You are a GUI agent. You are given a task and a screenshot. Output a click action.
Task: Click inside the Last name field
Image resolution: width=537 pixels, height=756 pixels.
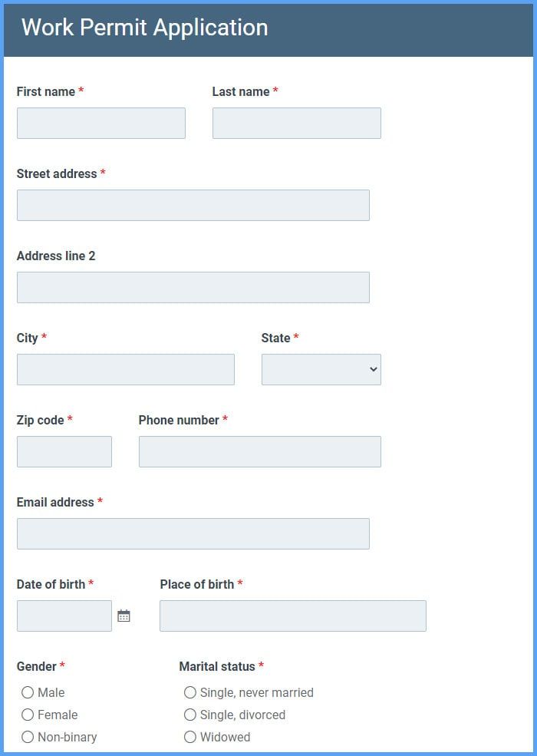296,123
